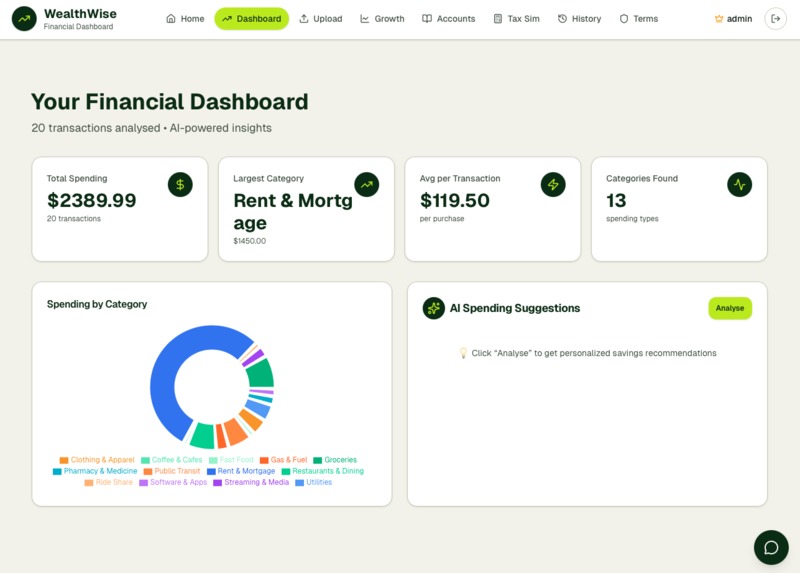
Task: Click the admin crown icon
Action: click(x=719, y=19)
